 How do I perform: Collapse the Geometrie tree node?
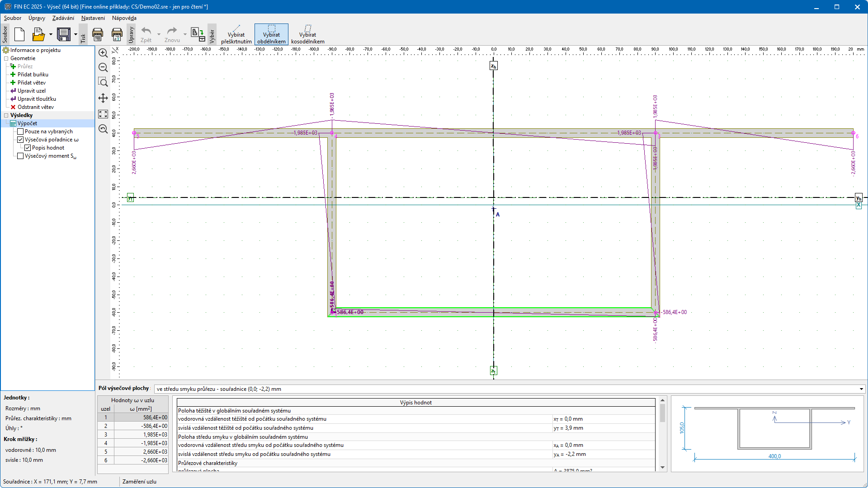pos(6,58)
